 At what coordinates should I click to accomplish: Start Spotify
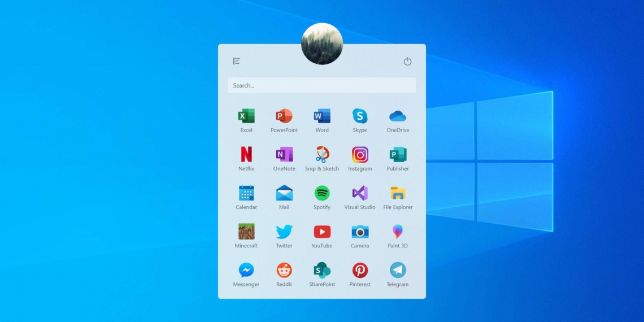322,193
